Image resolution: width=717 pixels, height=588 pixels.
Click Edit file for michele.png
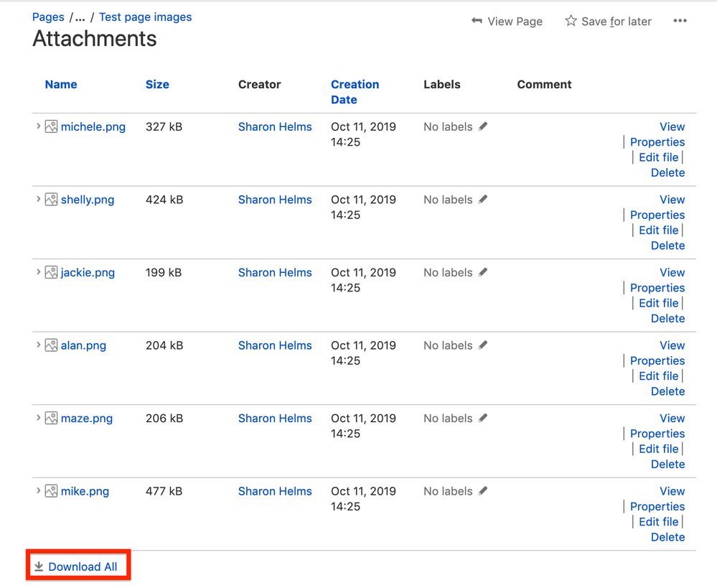pyautogui.click(x=658, y=157)
